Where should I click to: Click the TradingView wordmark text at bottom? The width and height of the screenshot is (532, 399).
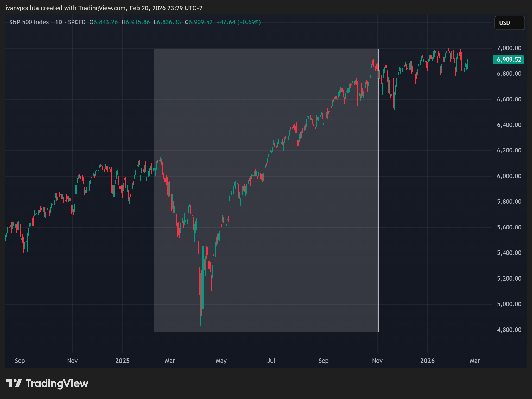[57, 383]
